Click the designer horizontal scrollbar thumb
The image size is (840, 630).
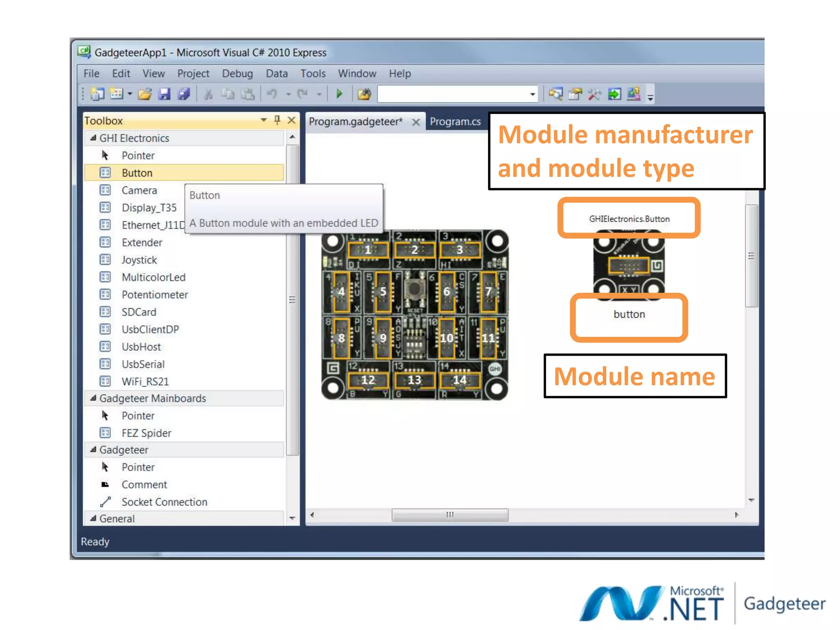tap(450, 515)
